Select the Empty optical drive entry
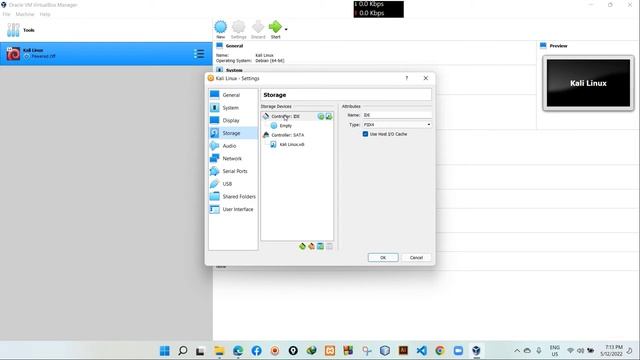This screenshot has width=640, height=360. tap(286, 126)
